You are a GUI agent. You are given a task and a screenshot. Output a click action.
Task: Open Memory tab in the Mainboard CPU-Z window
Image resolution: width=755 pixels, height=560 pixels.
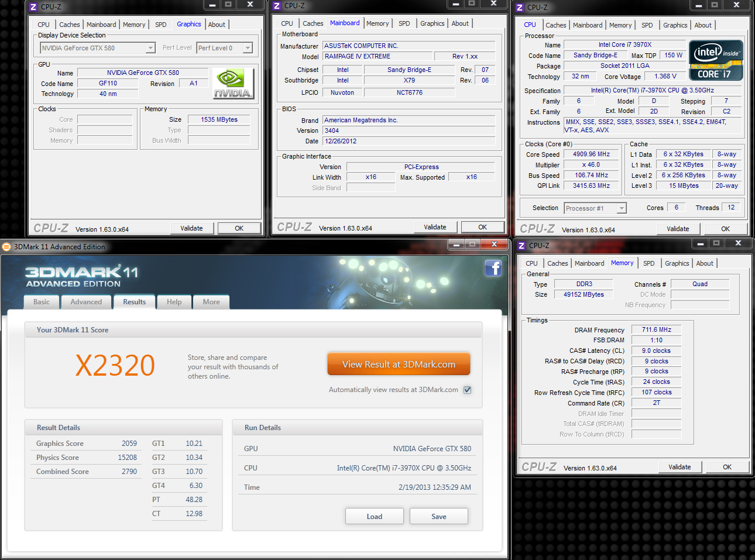(x=377, y=23)
